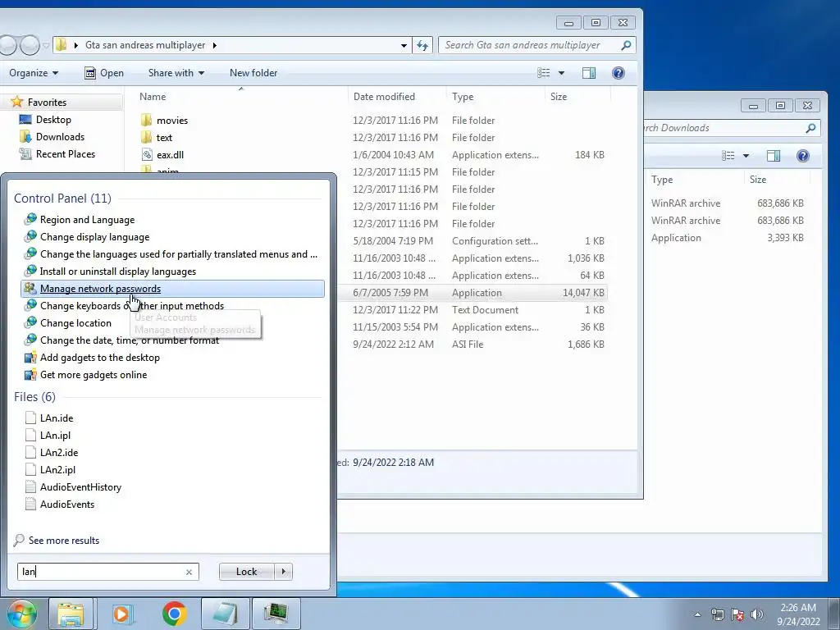This screenshot has height=630, width=840.
Task: Sort by the Name column
Action: click(x=153, y=97)
